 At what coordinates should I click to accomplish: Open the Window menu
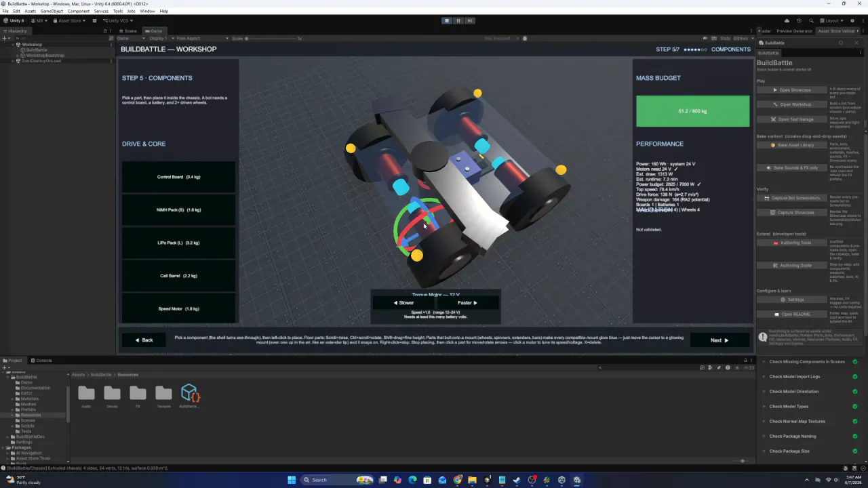pyautogui.click(x=147, y=11)
